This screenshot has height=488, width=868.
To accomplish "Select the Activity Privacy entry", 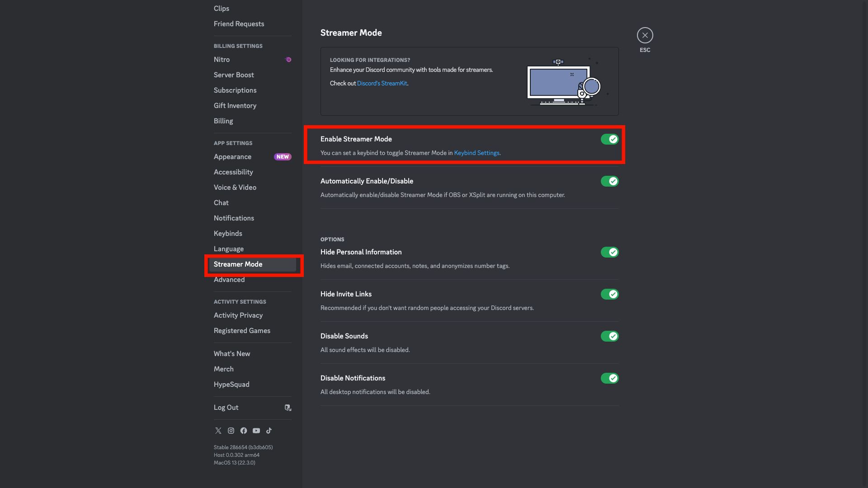I will [238, 315].
